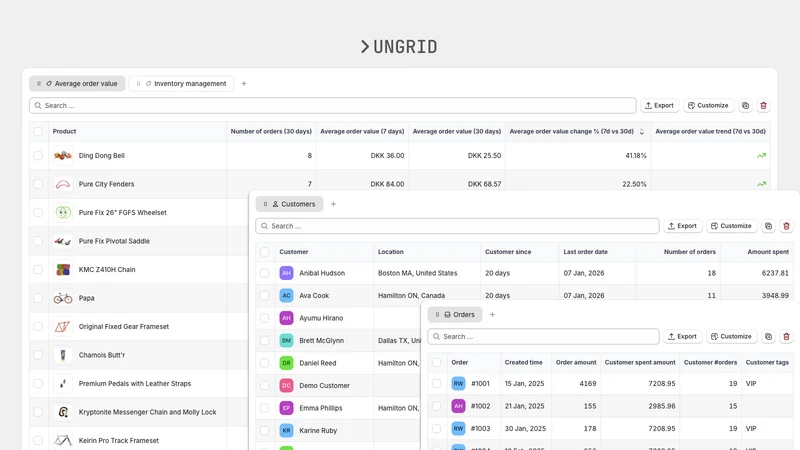The width and height of the screenshot is (800, 450).
Task: Check the Ding Dong Bell row checkbox
Action: (38, 156)
